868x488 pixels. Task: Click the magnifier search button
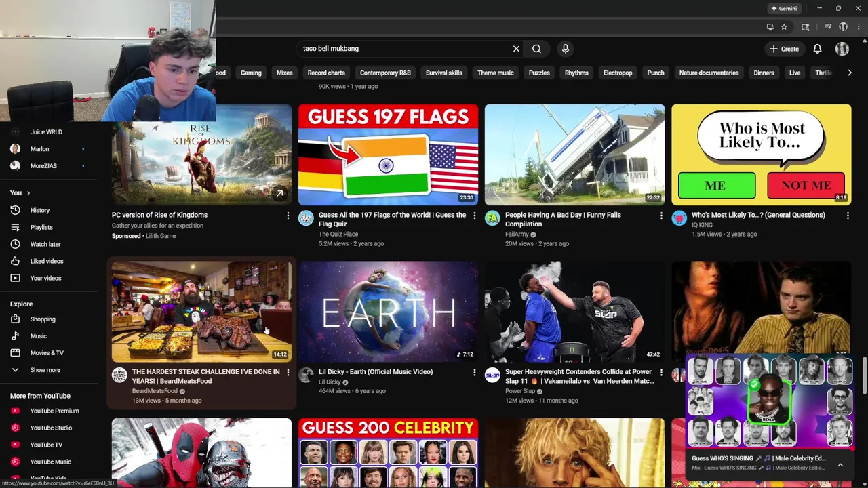pyautogui.click(x=536, y=49)
